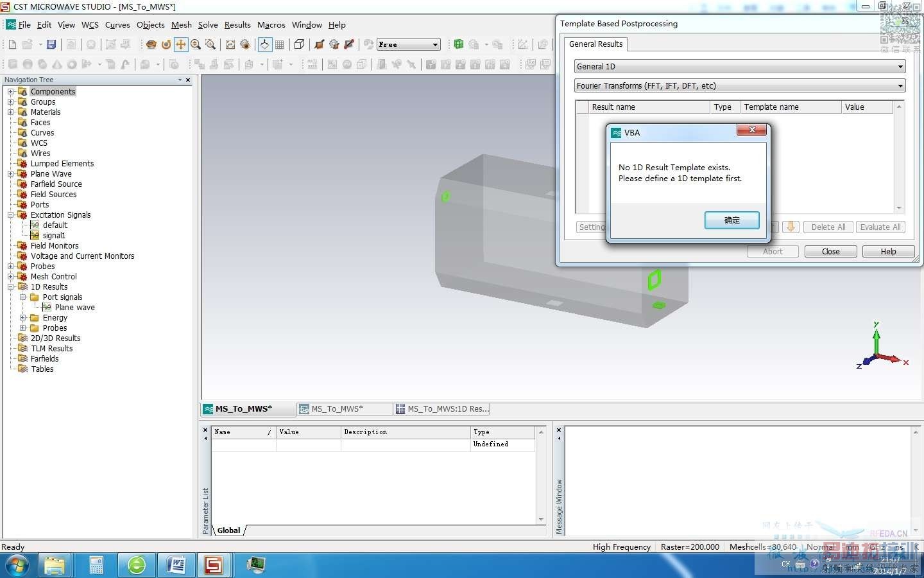The width and height of the screenshot is (924, 578).
Task: Open the File menu
Action: coord(24,24)
